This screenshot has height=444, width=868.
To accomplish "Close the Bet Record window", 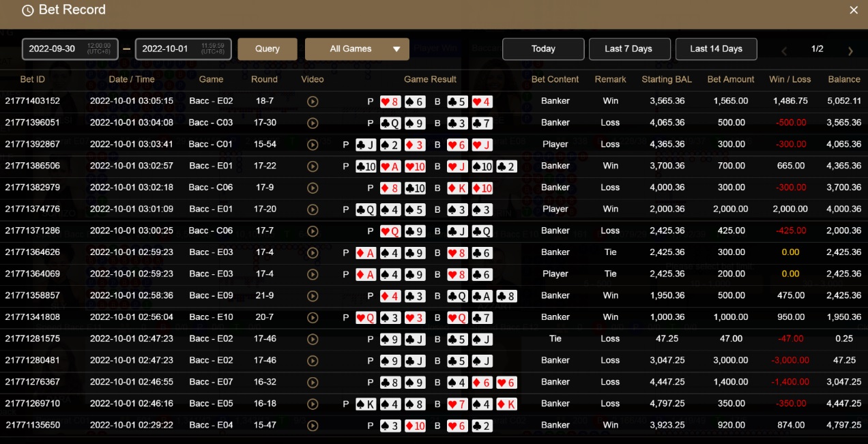I will coord(853,10).
